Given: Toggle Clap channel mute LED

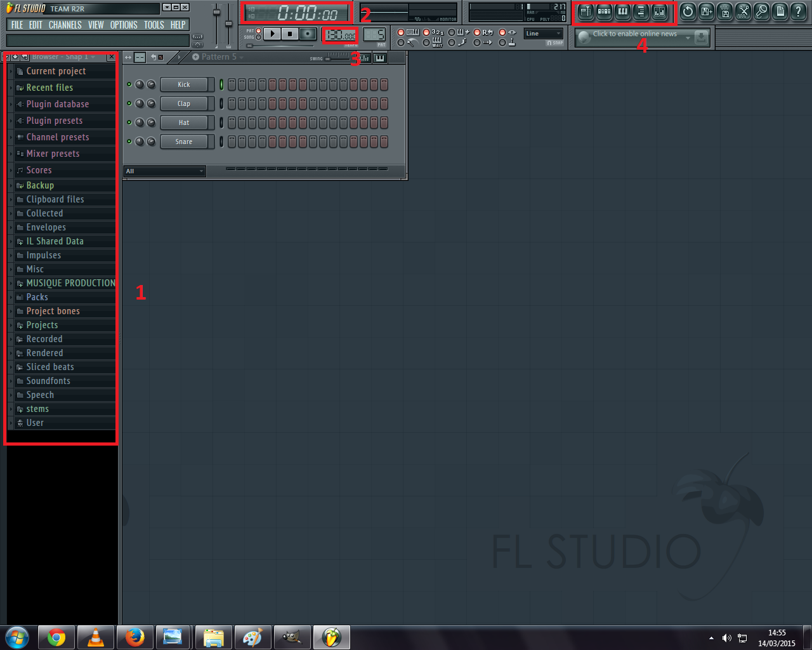Looking at the screenshot, I should (x=129, y=103).
